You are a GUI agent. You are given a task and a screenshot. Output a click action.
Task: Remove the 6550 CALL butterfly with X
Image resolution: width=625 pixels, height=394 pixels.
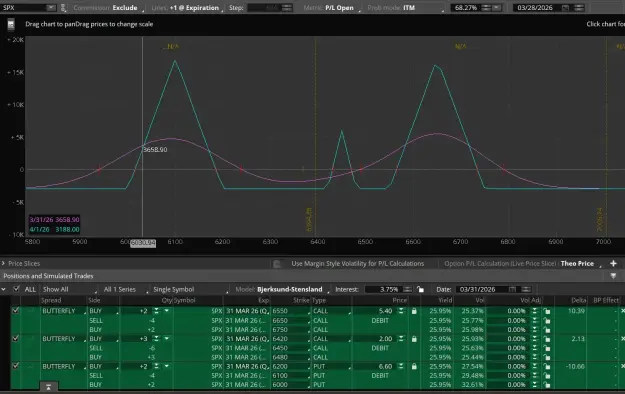pos(623,311)
